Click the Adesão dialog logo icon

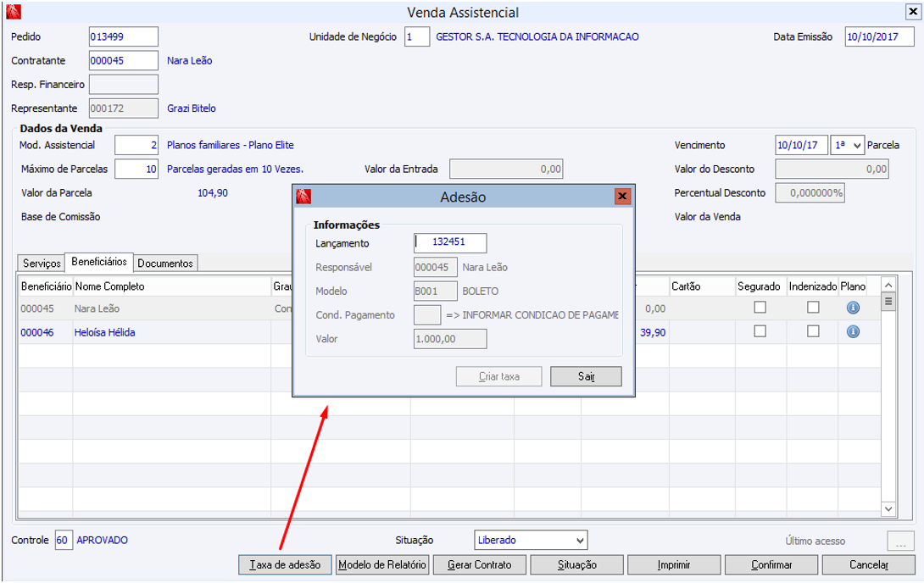coord(303,196)
